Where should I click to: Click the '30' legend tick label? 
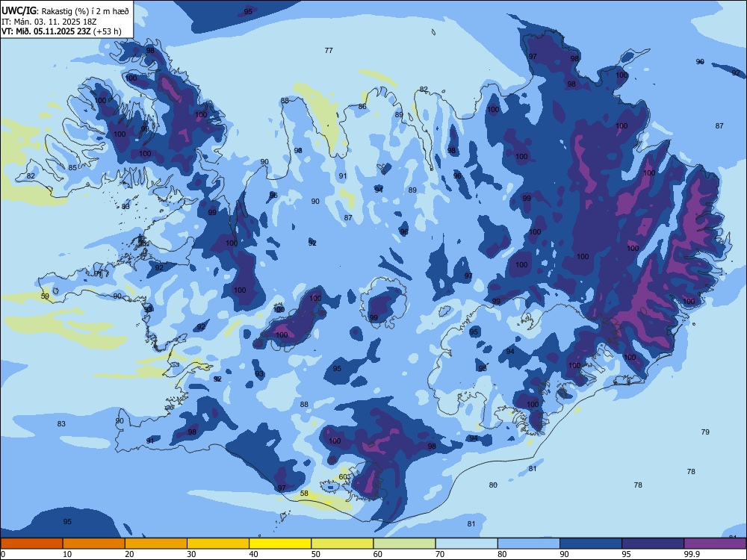191,554
